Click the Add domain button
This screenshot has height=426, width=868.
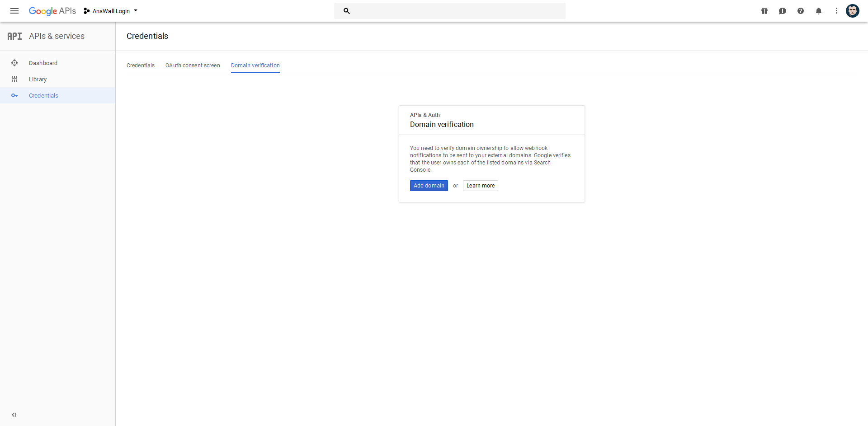click(429, 186)
